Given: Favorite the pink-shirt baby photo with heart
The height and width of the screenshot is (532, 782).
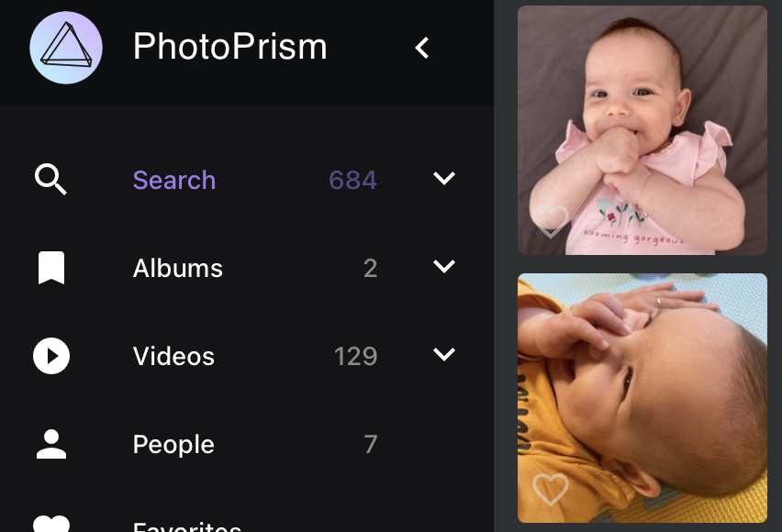Looking at the screenshot, I should click(x=551, y=221).
